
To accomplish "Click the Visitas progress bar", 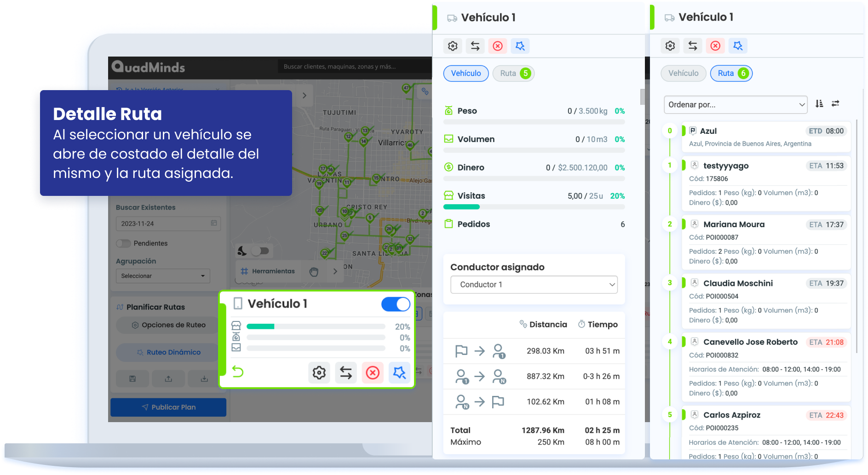I will click(x=534, y=207).
